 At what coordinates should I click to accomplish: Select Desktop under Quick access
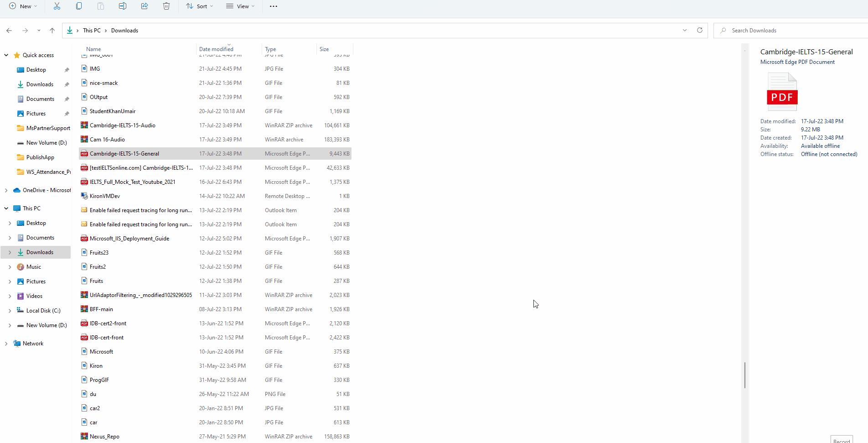coord(36,70)
